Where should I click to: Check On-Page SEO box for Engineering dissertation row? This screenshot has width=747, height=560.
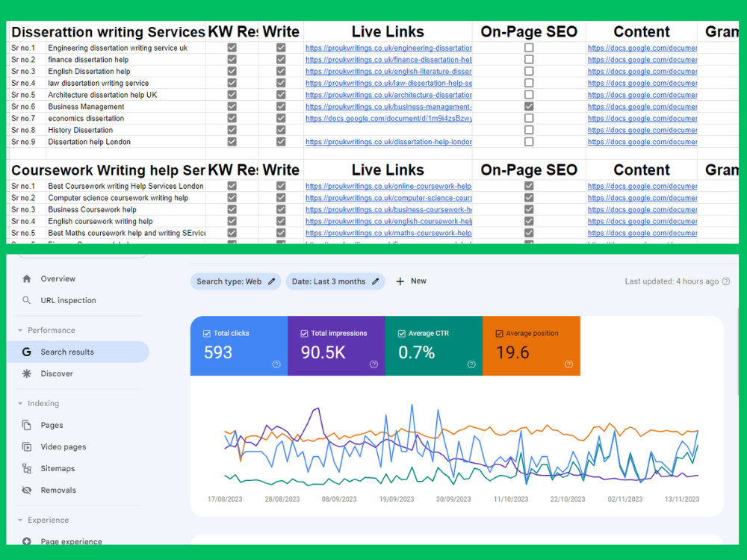point(529,48)
